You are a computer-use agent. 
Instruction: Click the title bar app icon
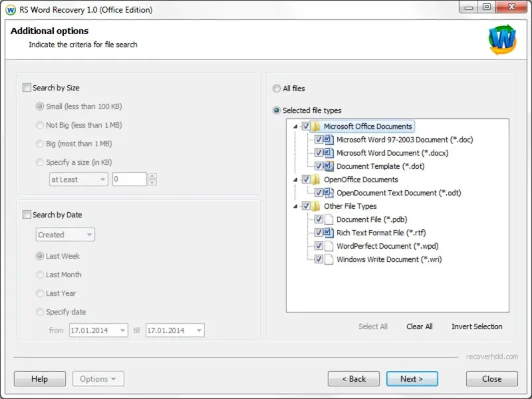(x=11, y=9)
